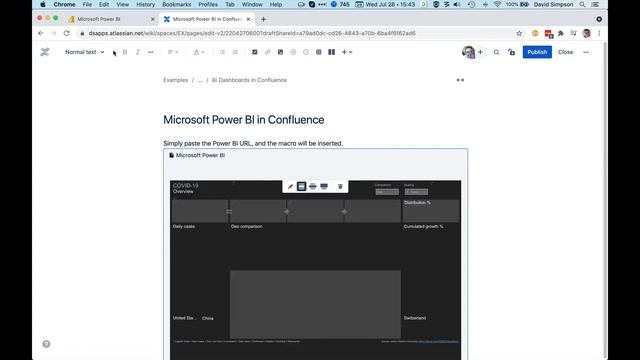Click the Switzerland label in the dashboard

(415, 318)
